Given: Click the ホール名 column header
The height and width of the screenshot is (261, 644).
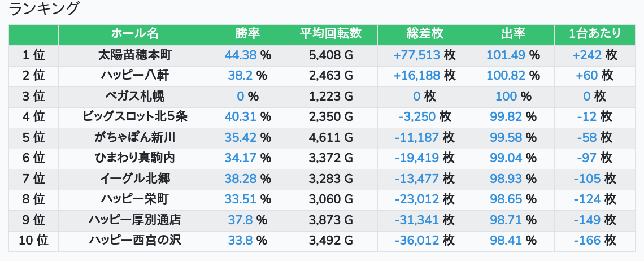Looking at the screenshot, I should (134, 34).
